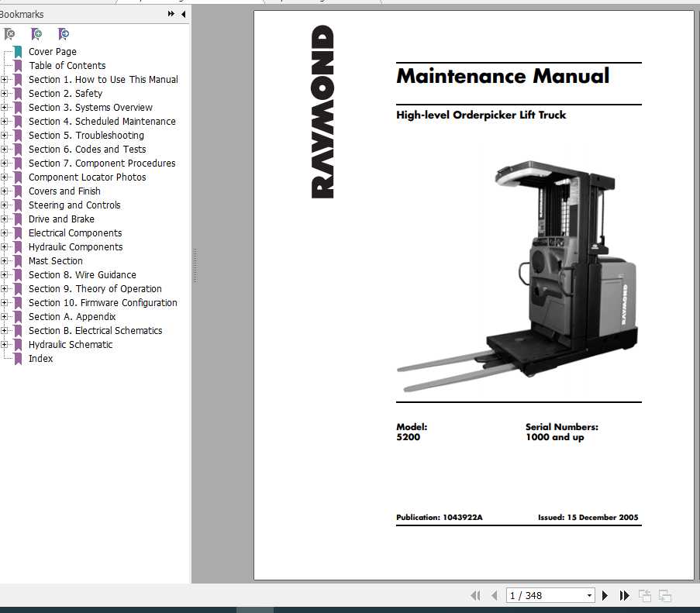
Task: Click the double-arrow panel options icon
Action: (171, 14)
